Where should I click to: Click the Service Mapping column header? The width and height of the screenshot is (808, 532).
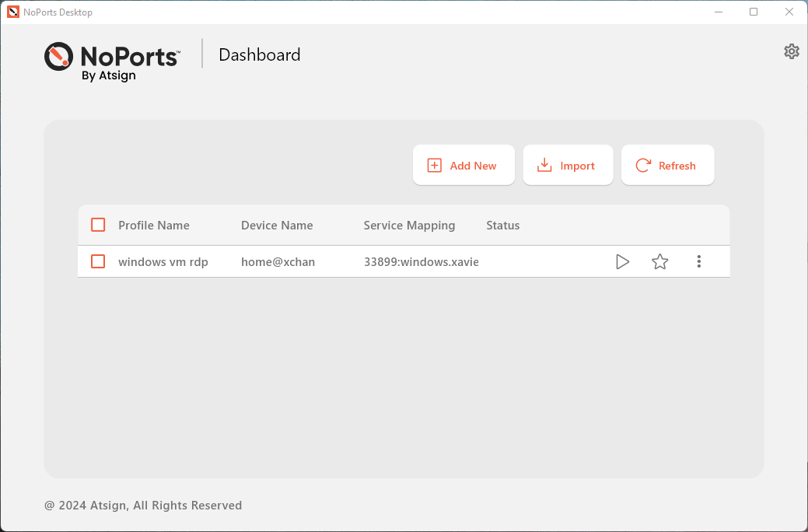coord(409,226)
